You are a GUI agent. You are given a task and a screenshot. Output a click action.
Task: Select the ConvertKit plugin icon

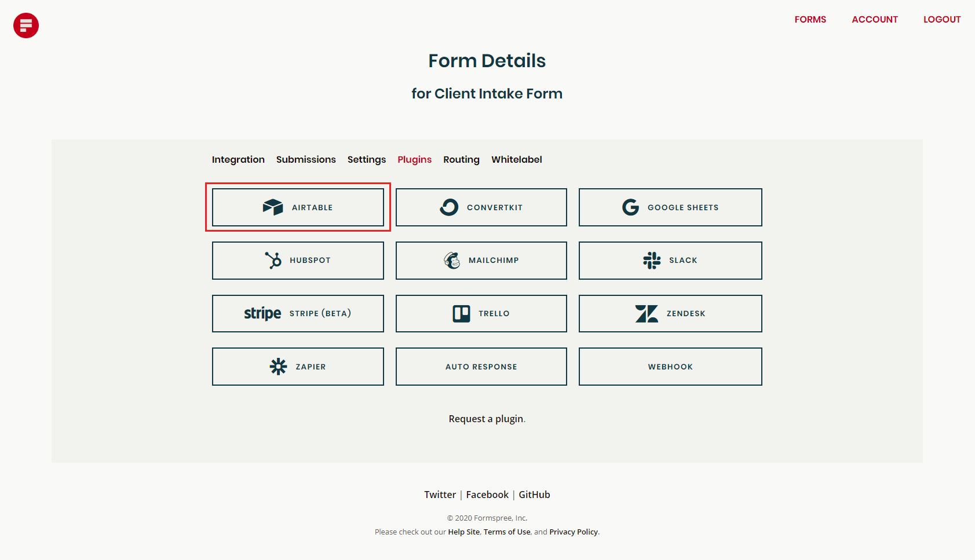pos(450,207)
